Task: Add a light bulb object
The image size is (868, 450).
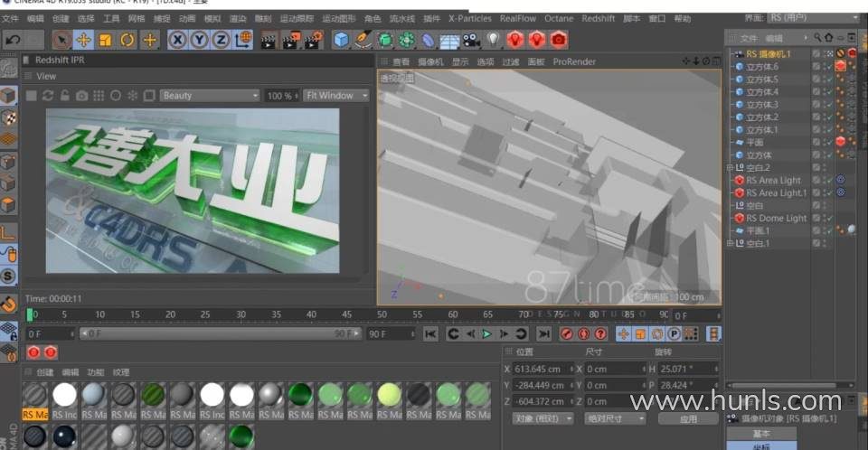Action: click(x=493, y=40)
